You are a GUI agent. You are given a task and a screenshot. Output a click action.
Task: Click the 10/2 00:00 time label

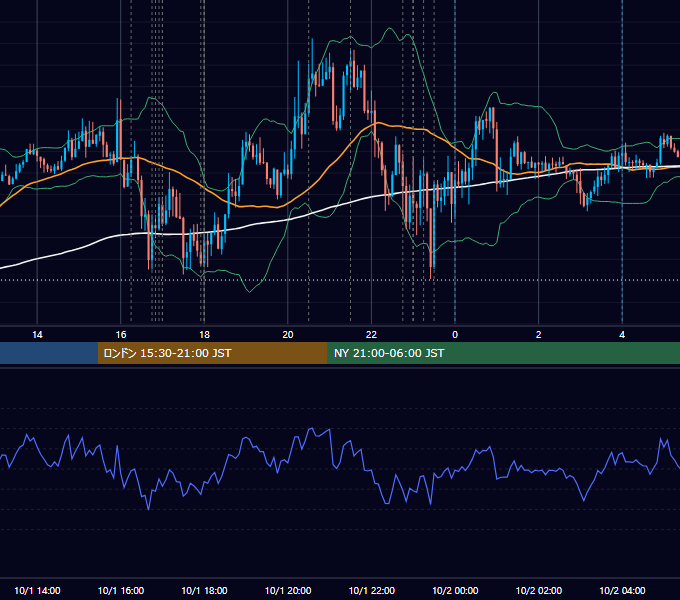click(455, 590)
